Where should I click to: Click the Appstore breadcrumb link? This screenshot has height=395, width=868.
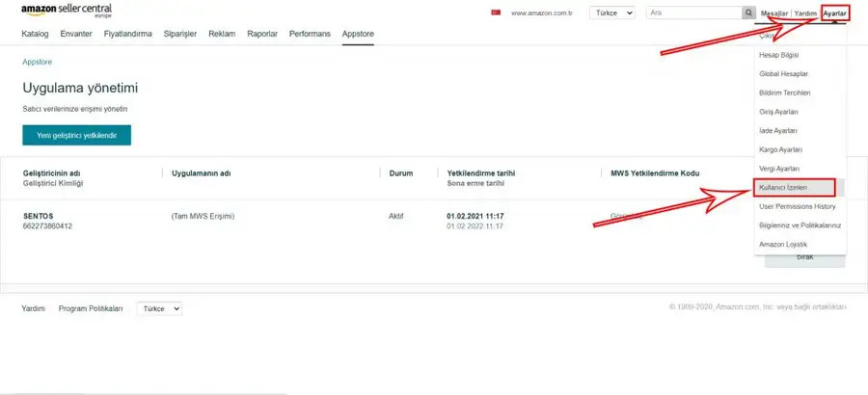pos(37,62)
